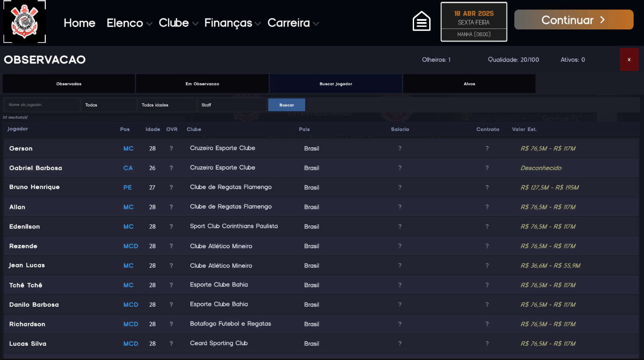Open the Em Observacao tab
This screenshot has height=360, width=644.
coord(202,84)
